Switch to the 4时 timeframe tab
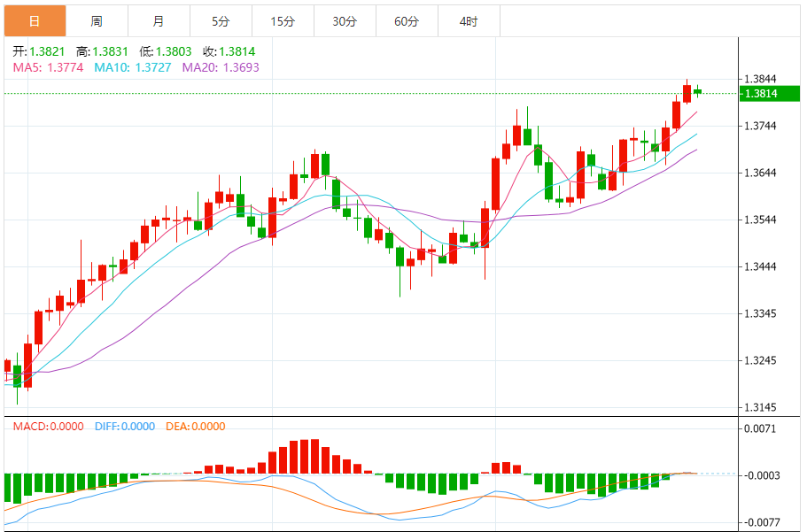The width and height of the screenshot is (807, 532). [x=469, y=21]
